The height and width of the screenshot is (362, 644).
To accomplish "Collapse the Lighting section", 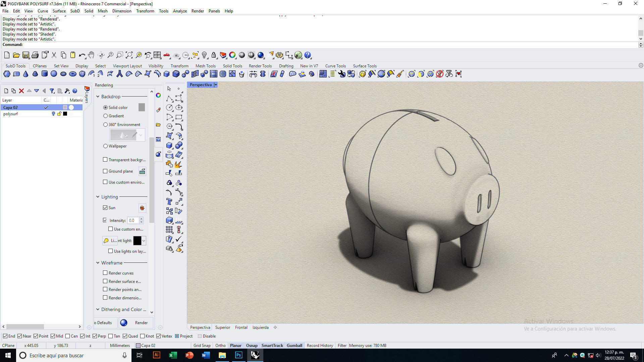I will point(98,197).
